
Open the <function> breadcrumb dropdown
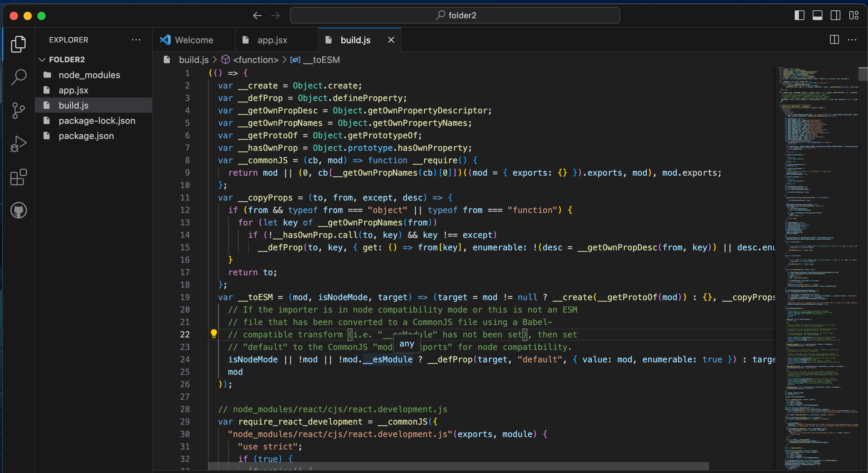pyautogui.click(x=256, y=60)
